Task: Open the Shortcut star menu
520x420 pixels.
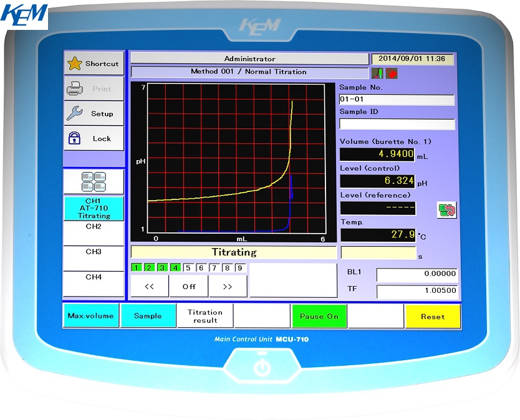Action: point(94,64)
